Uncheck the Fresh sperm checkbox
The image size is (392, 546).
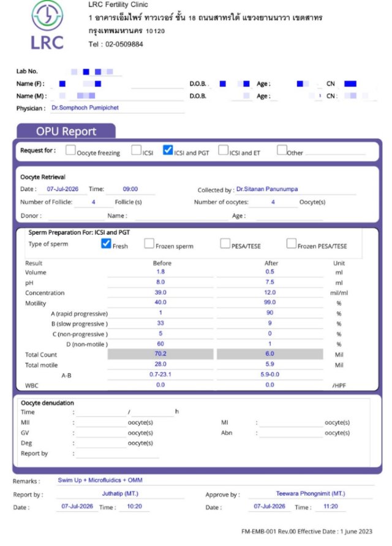(106, 243)
